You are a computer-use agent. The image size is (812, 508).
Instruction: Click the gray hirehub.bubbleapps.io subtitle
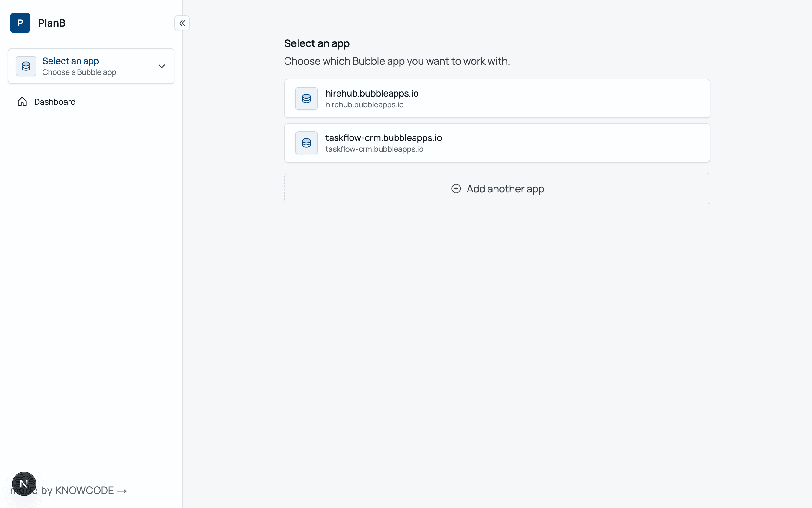(x=364, y=104)
